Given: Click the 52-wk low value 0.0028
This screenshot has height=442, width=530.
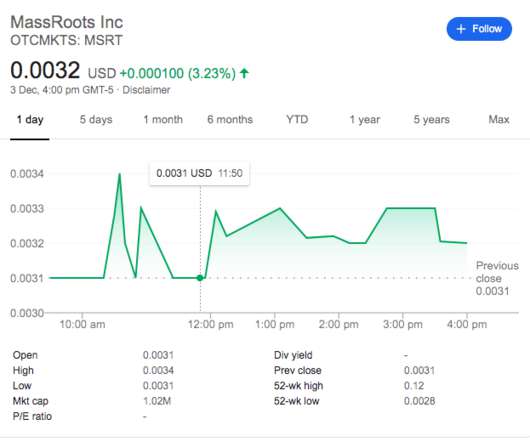Looking at the screenshot, I should click(419, 401).
